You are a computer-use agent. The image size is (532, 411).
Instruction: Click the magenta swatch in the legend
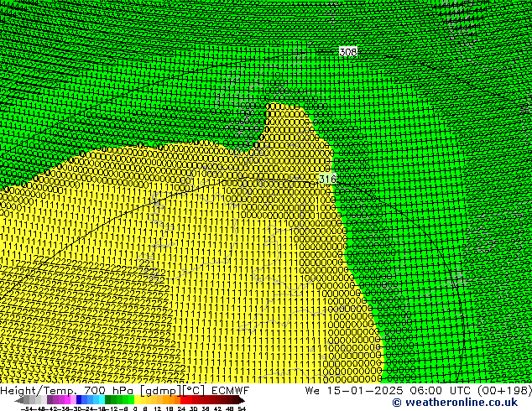point(67,400)
